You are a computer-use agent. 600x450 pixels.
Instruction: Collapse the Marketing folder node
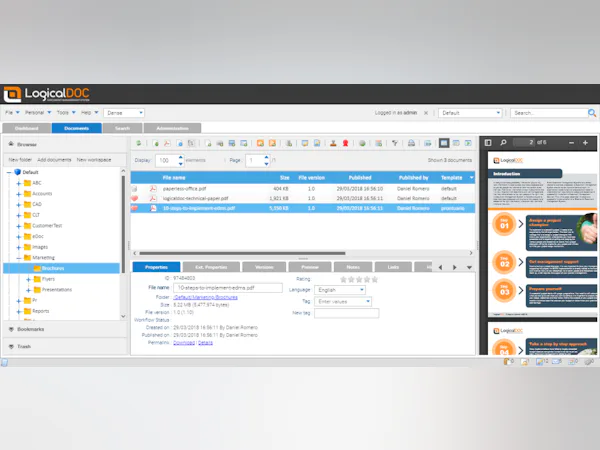point(18,258)
